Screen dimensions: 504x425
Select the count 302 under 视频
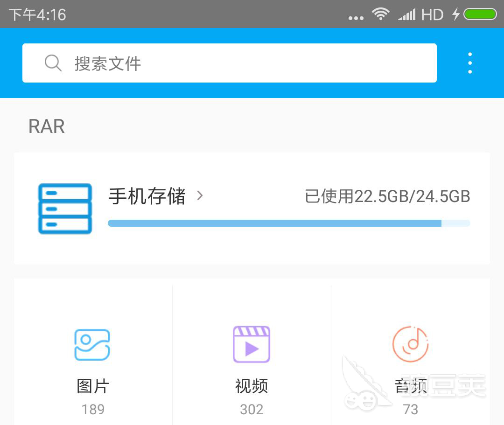252,409
